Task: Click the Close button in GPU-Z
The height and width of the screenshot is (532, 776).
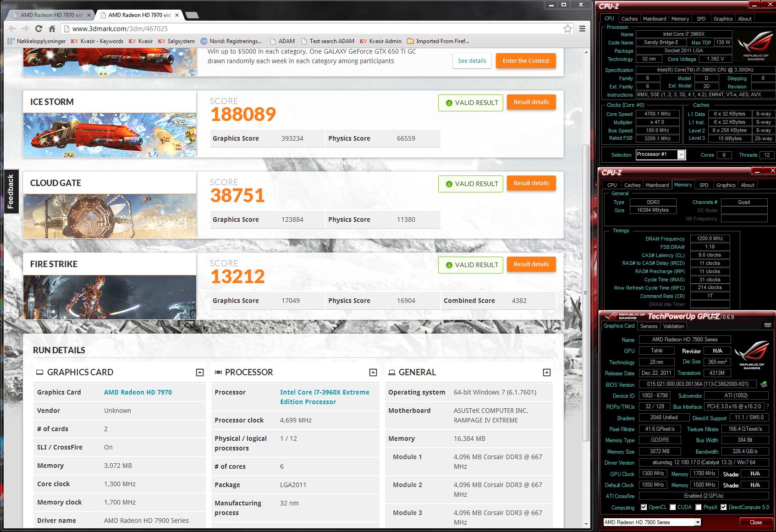Action: point(756,522)
